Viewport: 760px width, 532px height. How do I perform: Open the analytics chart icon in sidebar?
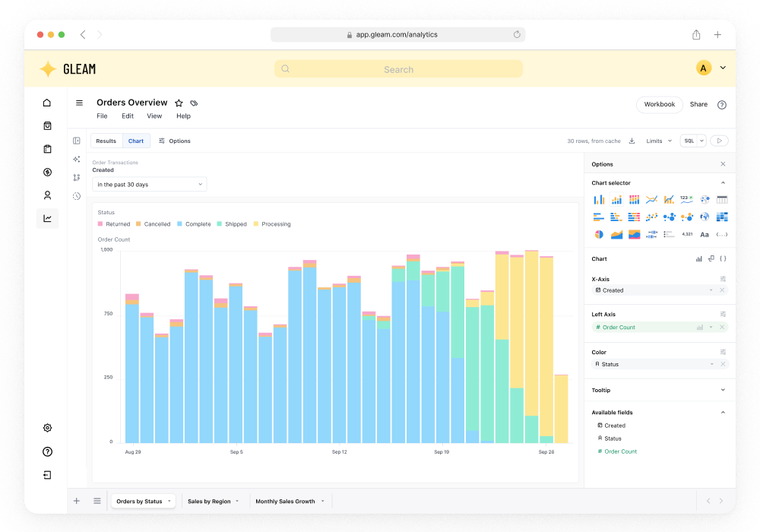[x=47, y=219]
